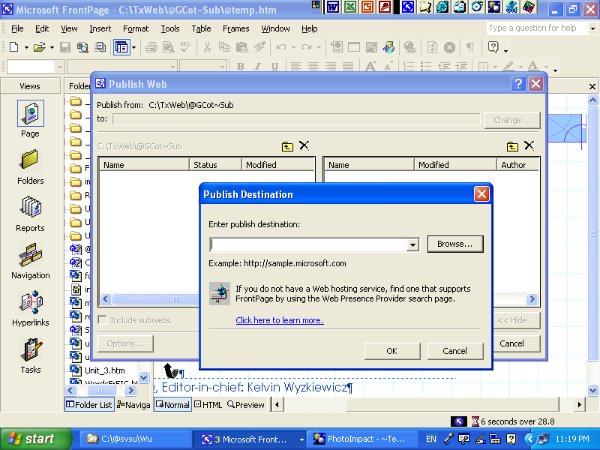Open the Format menu
The height and width of the screenshot is (450, 600).
[x=135, y=28]
